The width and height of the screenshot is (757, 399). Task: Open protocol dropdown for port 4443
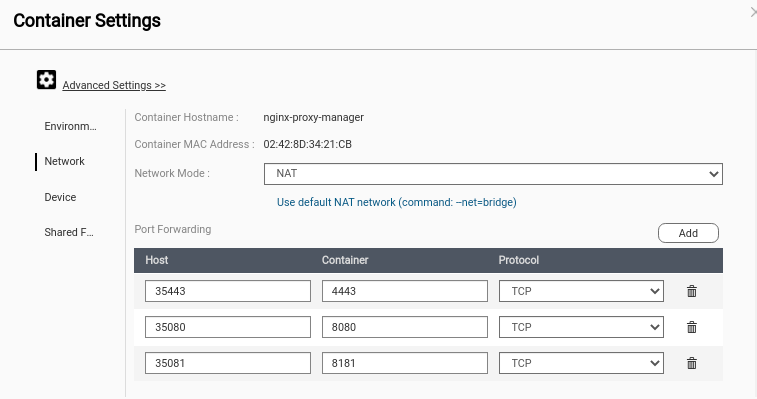pos(581,291)
